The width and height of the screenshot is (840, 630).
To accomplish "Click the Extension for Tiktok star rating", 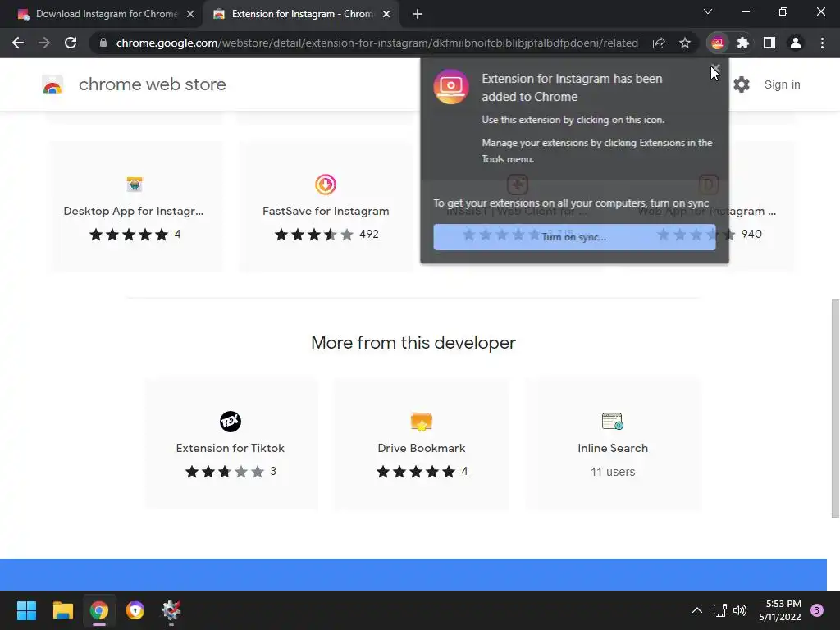I will [225, 472].
